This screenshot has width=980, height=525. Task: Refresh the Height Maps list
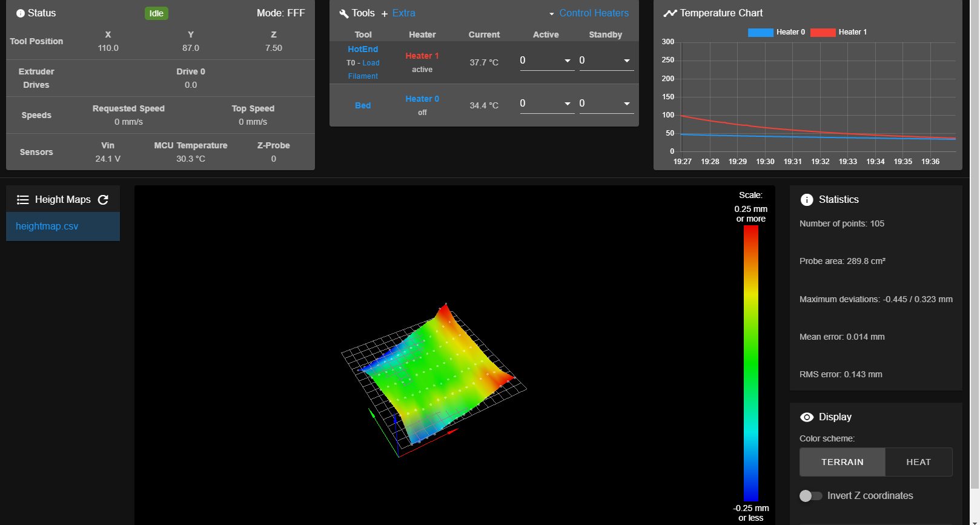[103, 200]
